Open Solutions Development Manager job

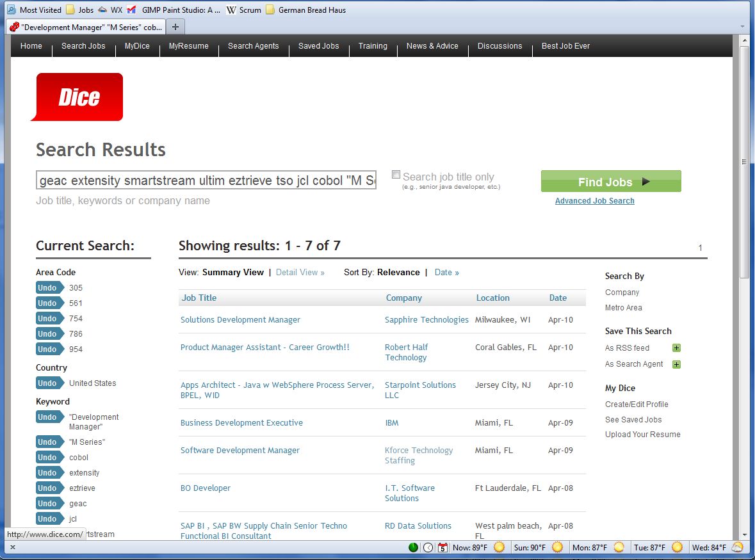(240, 320)
